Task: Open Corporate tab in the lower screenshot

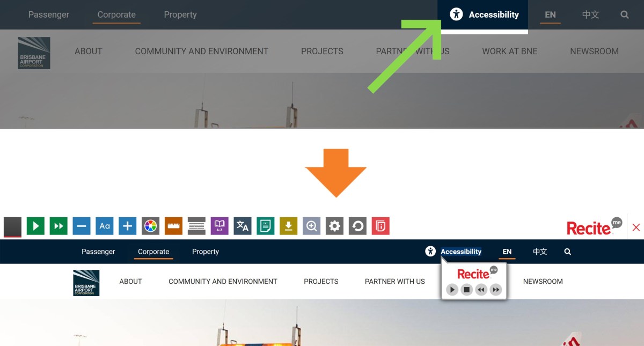Action: pos(153,252)
